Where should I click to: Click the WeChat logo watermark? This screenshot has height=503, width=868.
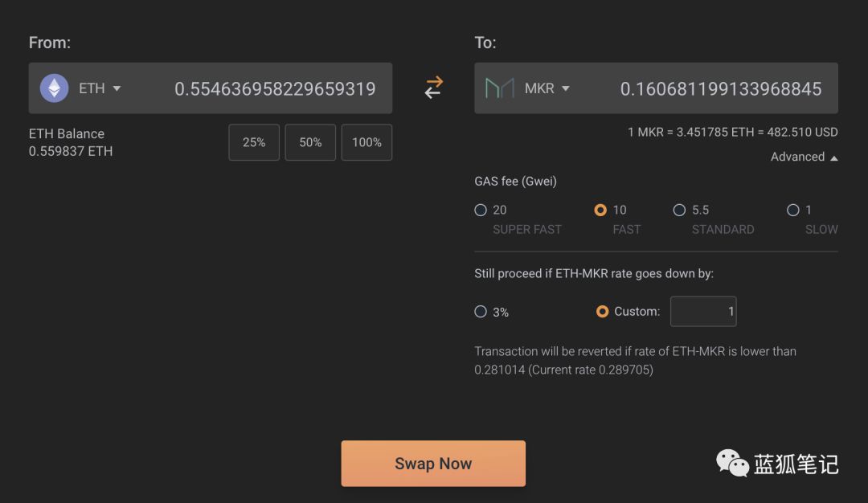[732, 463]
